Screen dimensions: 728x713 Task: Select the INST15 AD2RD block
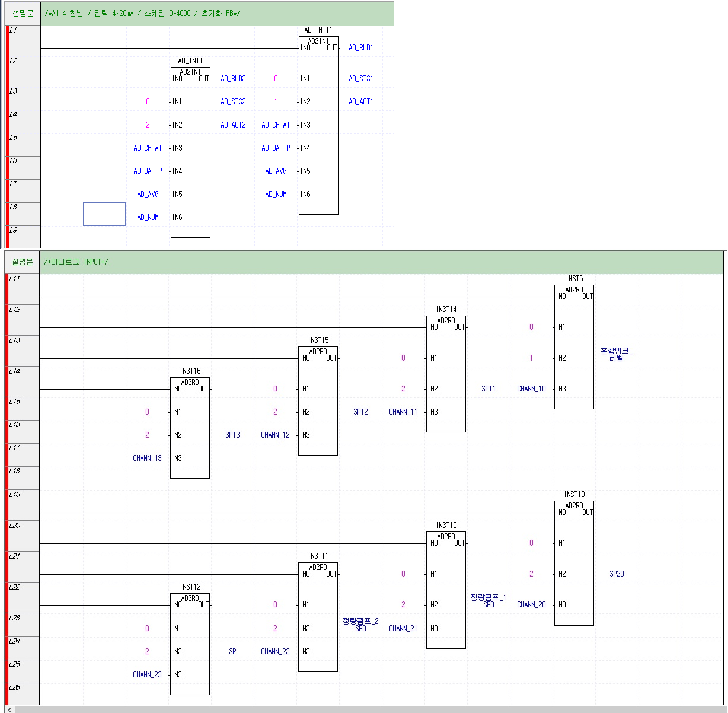(318, 400)
